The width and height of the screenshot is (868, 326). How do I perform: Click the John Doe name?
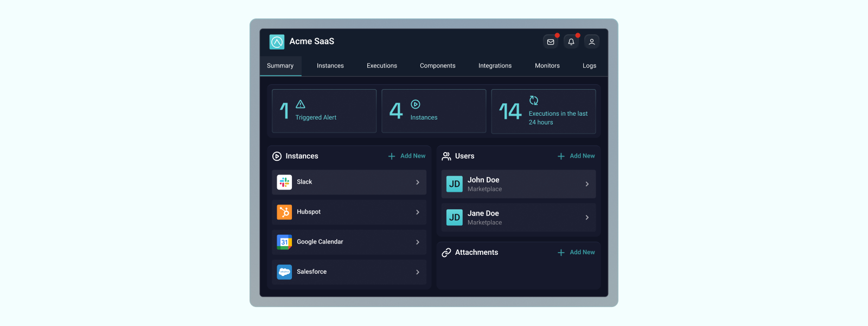(x=483, y=180)
